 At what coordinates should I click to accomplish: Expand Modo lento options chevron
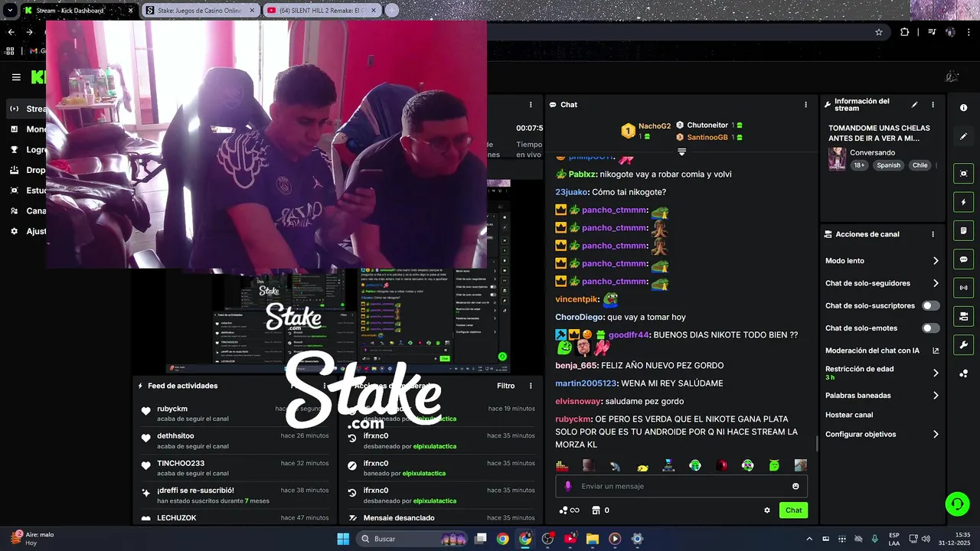[936, 261]
